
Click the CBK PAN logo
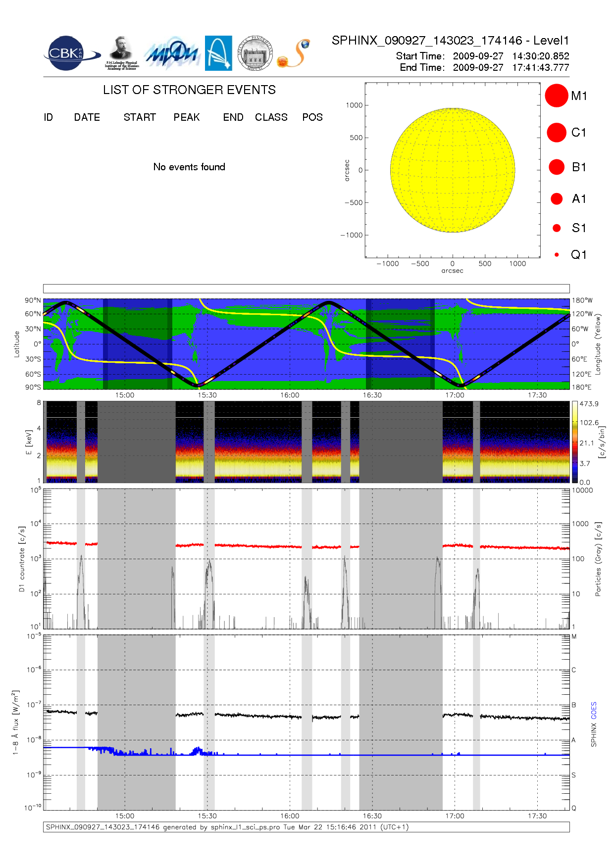69,53
